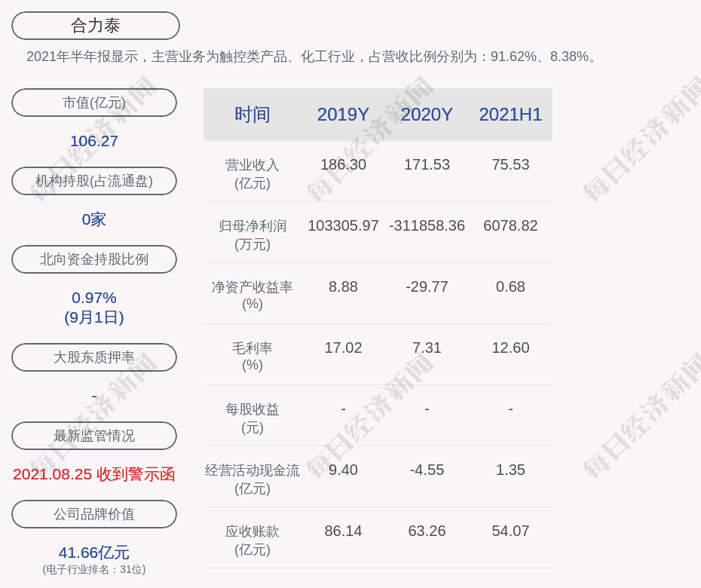Click the 机构持股(占流通盘) label pill
Image resolution: width=701 pixels, height=588 pixels.
[x=94, y=181]
